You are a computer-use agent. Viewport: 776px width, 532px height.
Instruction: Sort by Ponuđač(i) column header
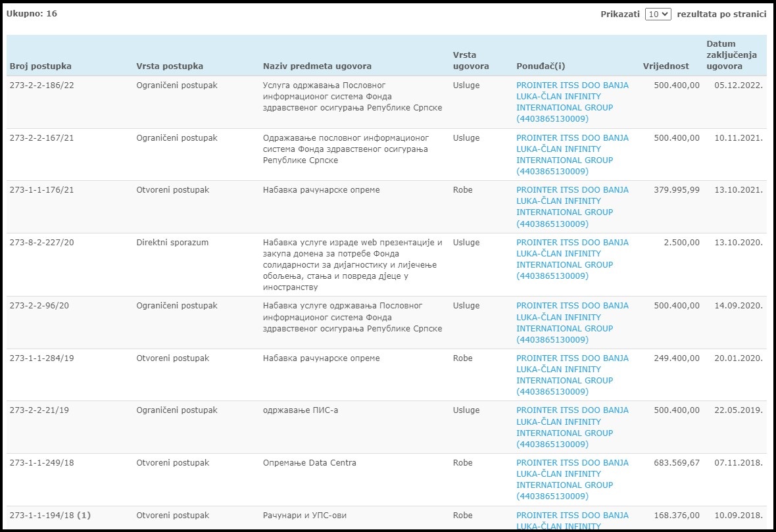pos(541,66)
